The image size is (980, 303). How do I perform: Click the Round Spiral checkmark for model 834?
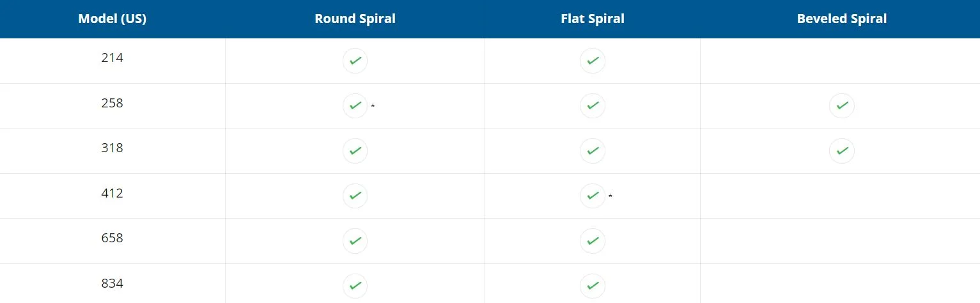355,286
